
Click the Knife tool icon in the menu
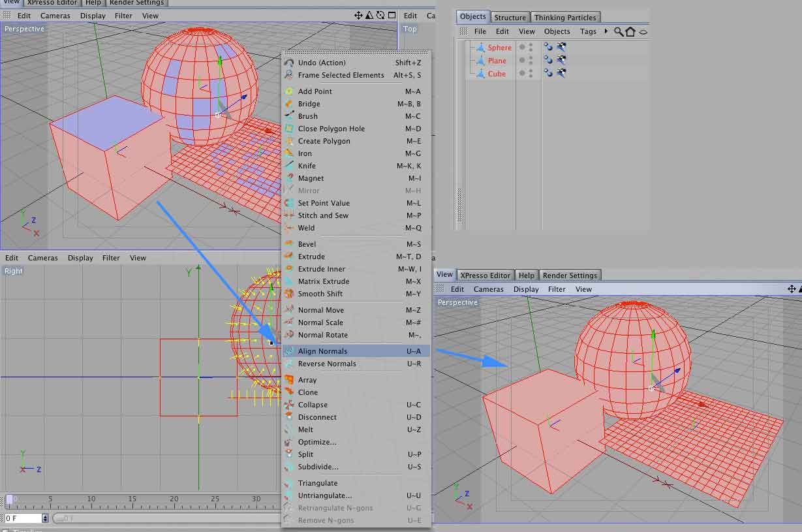pos(289,166)
